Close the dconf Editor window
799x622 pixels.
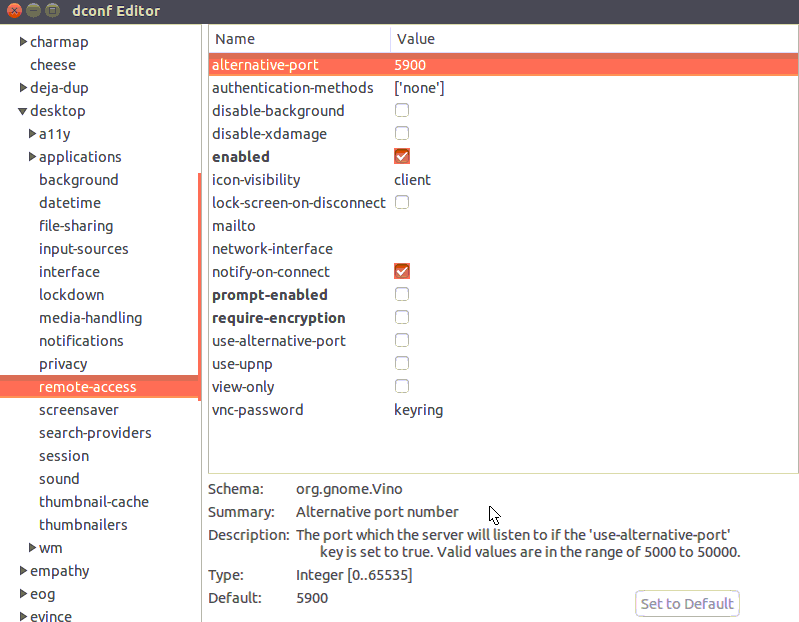(x=14, y=10)
